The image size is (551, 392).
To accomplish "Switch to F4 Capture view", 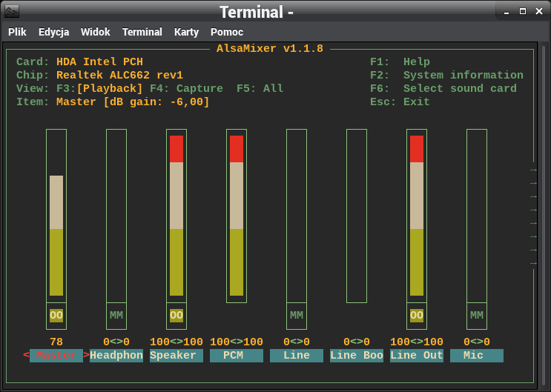I will pyautogui.click(x=186, y=88).
